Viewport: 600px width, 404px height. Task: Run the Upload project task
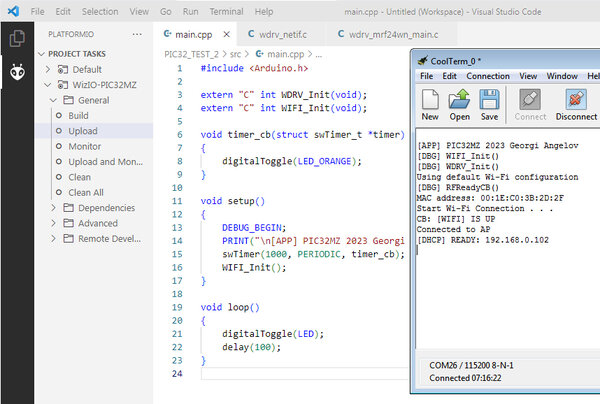pyautogui.click(x=83, y=131)
